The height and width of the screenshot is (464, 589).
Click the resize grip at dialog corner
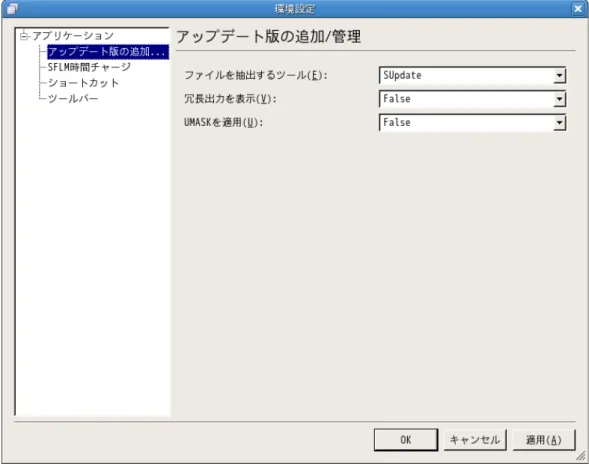(581, 456)
